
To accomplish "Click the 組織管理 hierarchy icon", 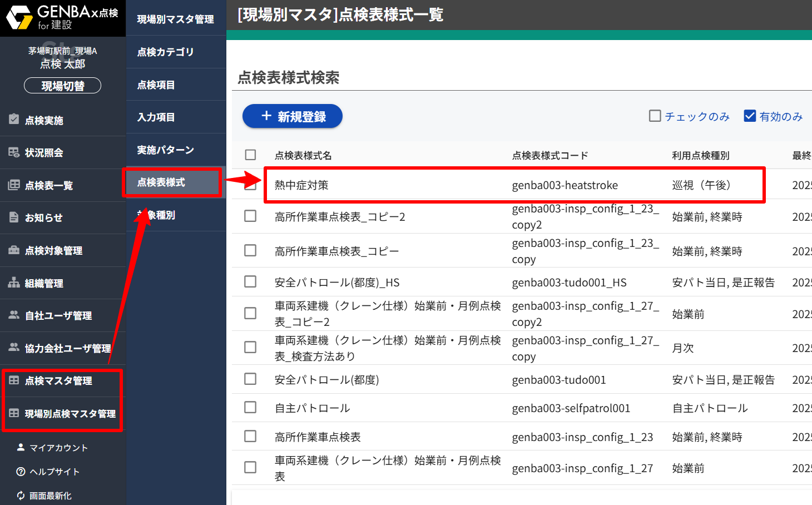I will 14,283.
